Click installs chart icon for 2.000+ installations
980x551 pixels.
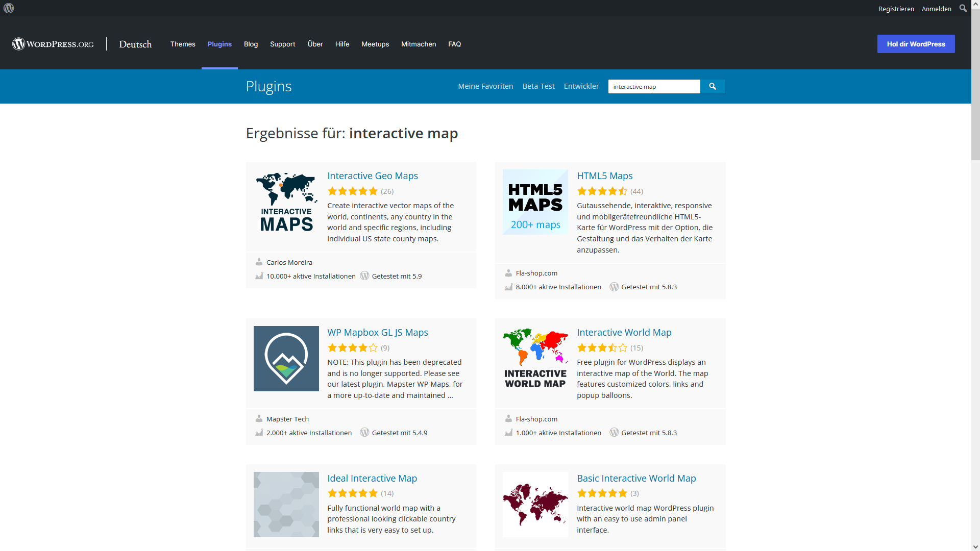pyautogui.click(x=259, y=433)
